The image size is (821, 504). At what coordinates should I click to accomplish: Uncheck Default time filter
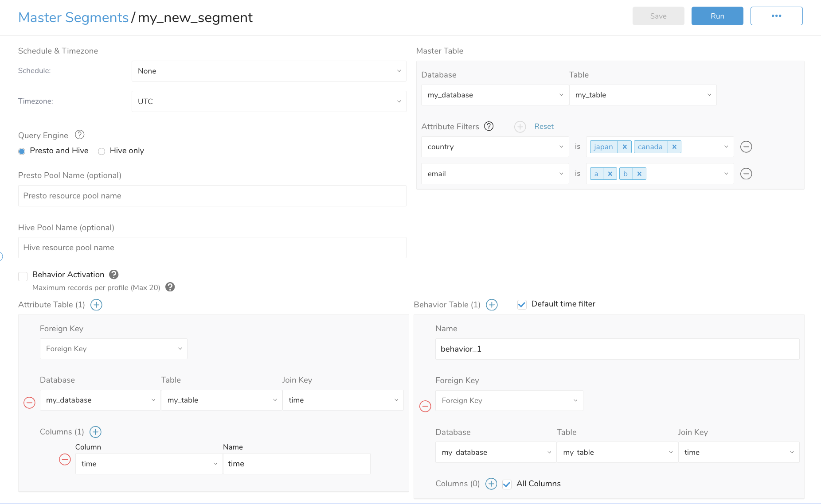[x=522, y=304]
